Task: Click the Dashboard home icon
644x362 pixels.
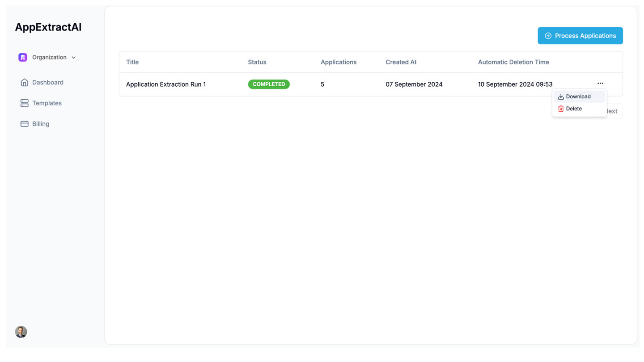Action: [25, 82]
